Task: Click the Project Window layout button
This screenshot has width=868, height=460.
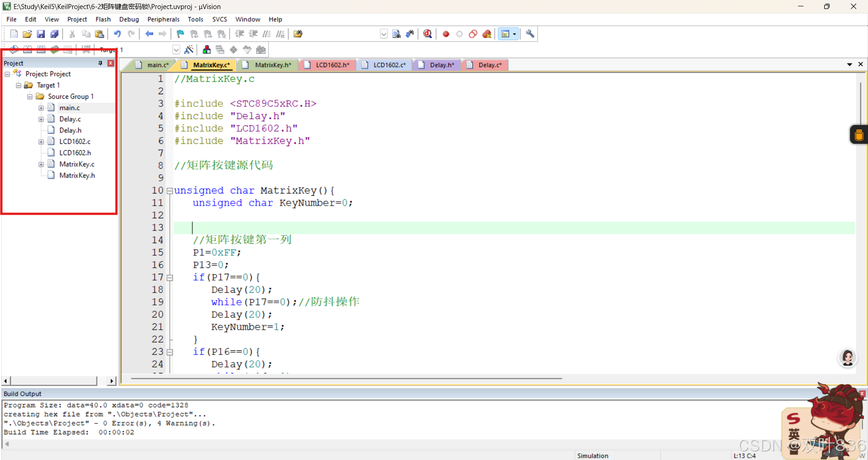Action: click(x=505, y=34)
